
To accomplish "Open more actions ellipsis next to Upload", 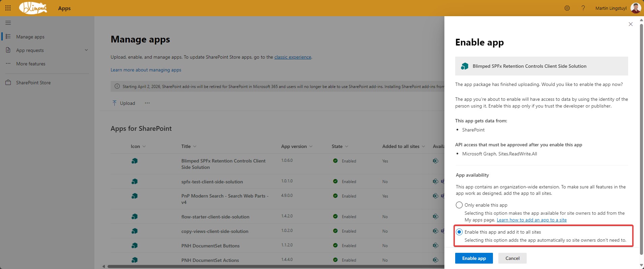I will [x=147, y=103].
